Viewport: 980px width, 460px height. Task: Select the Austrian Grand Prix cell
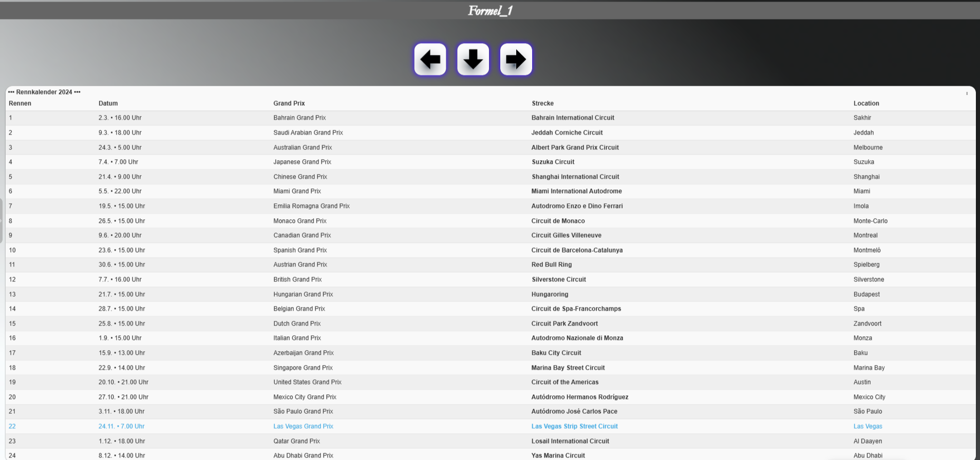tap(300, 264)
